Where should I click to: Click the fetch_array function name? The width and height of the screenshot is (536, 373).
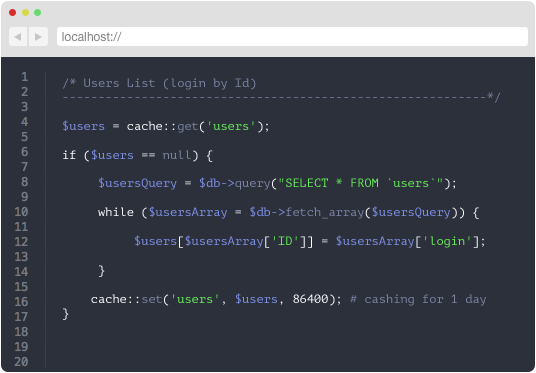(x=325, y=213)
